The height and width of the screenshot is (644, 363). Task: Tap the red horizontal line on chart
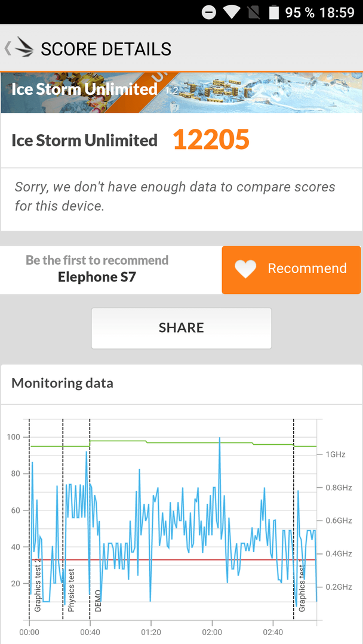pyautogui.click(x=173, y=560)
